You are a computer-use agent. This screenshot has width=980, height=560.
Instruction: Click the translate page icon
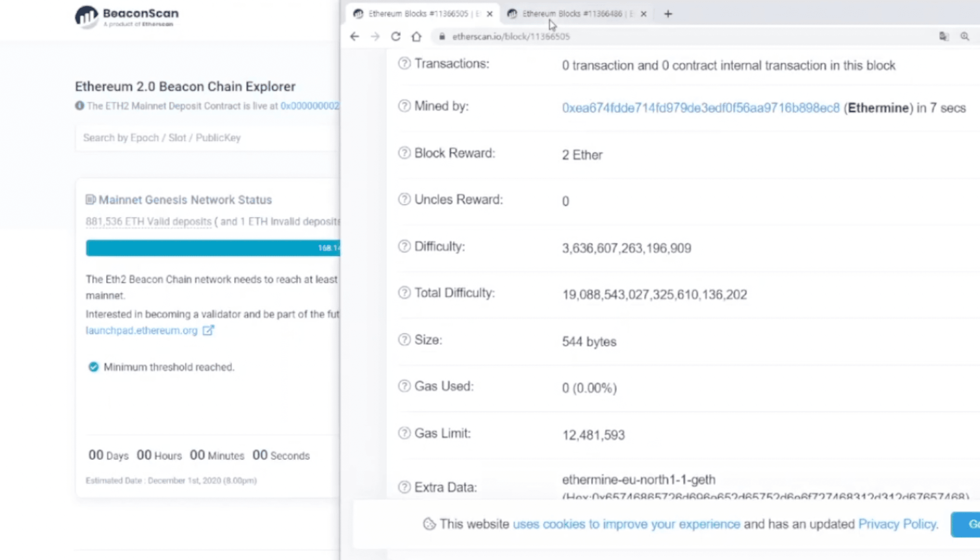pyautogui.click(x=944, y=37)
